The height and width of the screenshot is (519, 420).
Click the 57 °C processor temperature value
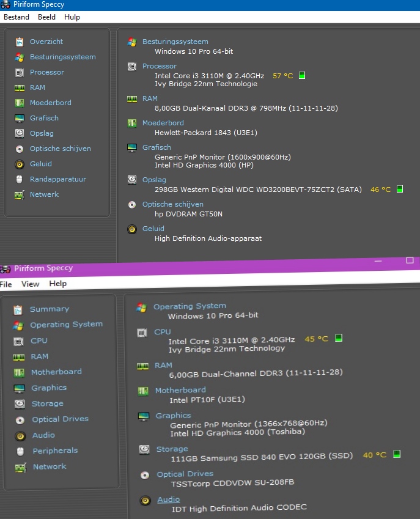pyautogui.click(x=282, y=76)
